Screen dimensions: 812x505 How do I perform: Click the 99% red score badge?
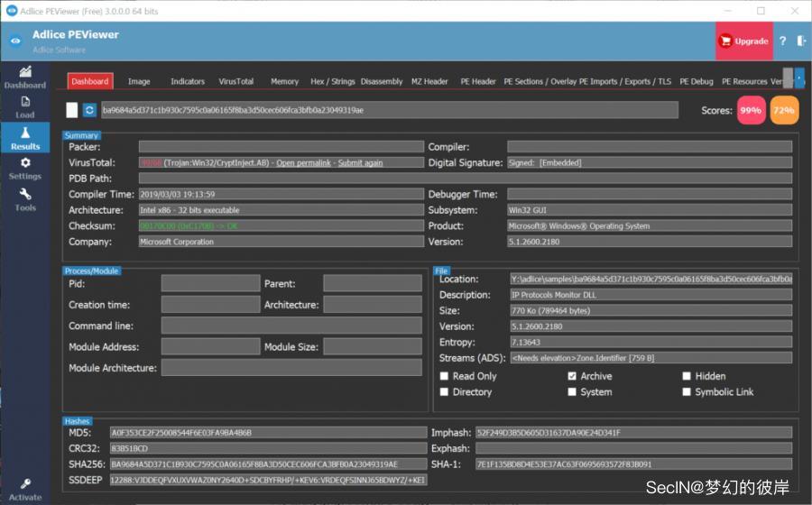(751, 110)
